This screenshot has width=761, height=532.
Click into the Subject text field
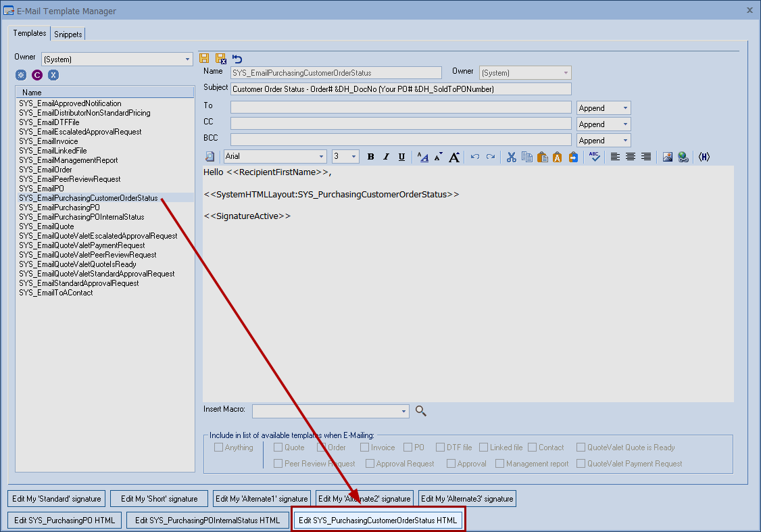(400, 89)
